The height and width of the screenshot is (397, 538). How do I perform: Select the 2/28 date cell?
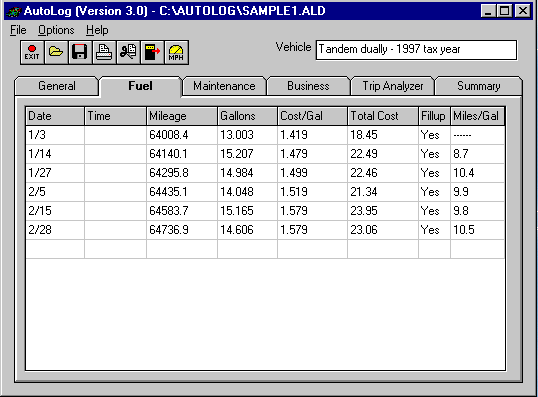pos(55,230)
